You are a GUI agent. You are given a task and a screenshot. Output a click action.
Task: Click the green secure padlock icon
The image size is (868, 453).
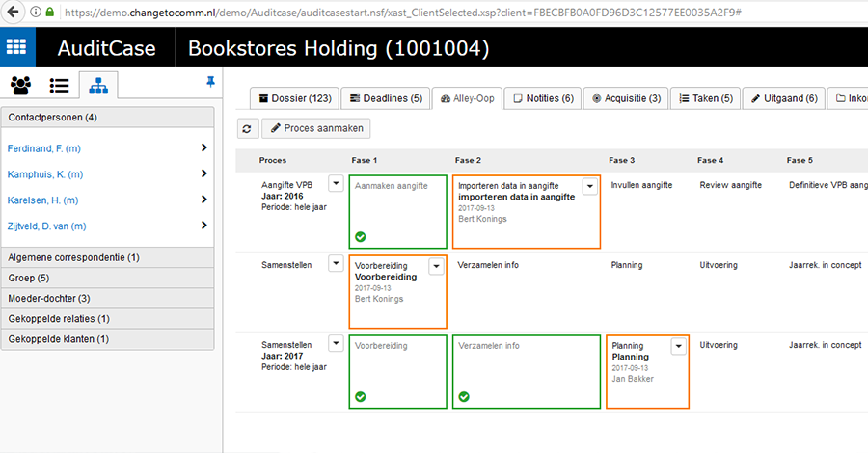point(50,12)
